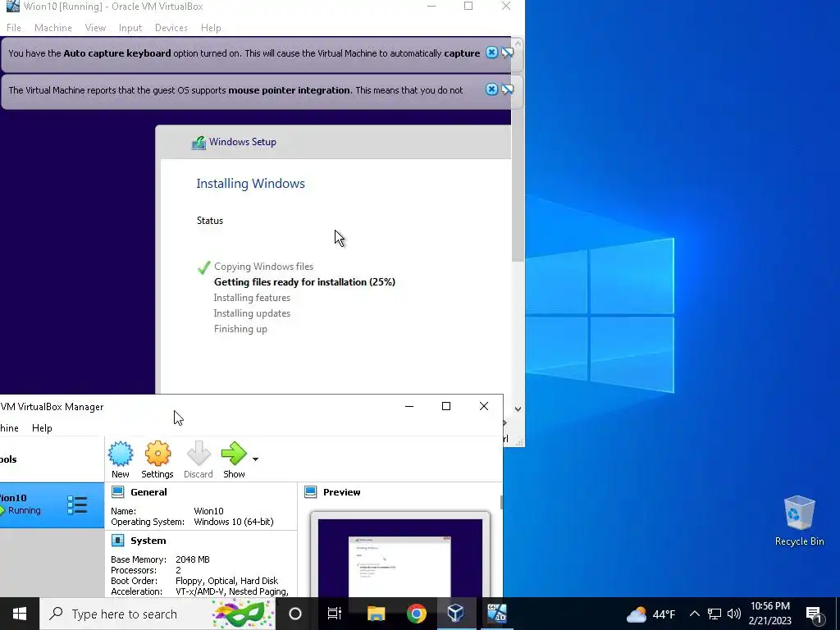840x630 pixels.
Task: Suppress the Auto capture keyboard message permanently
Action: (507, 52)
